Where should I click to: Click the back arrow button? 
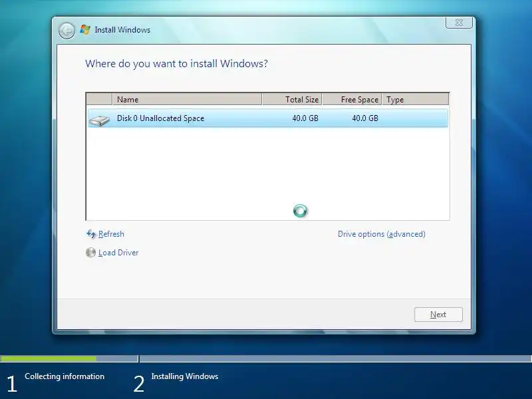tap(66, 31)
